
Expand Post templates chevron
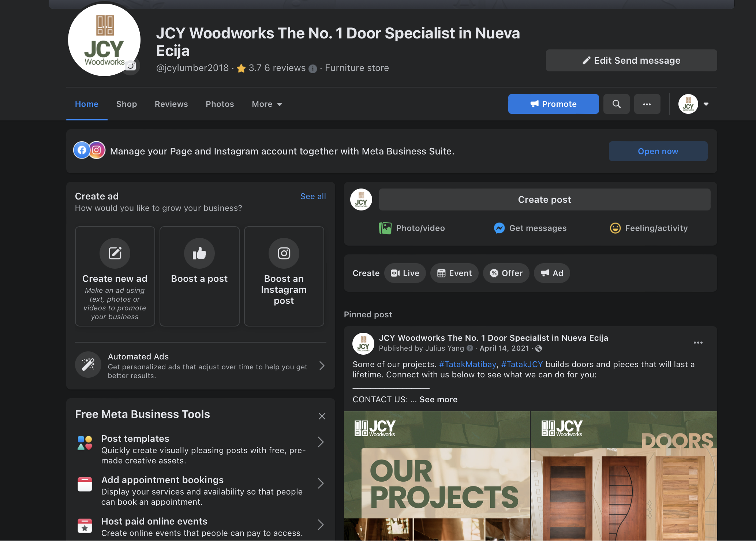321,442
